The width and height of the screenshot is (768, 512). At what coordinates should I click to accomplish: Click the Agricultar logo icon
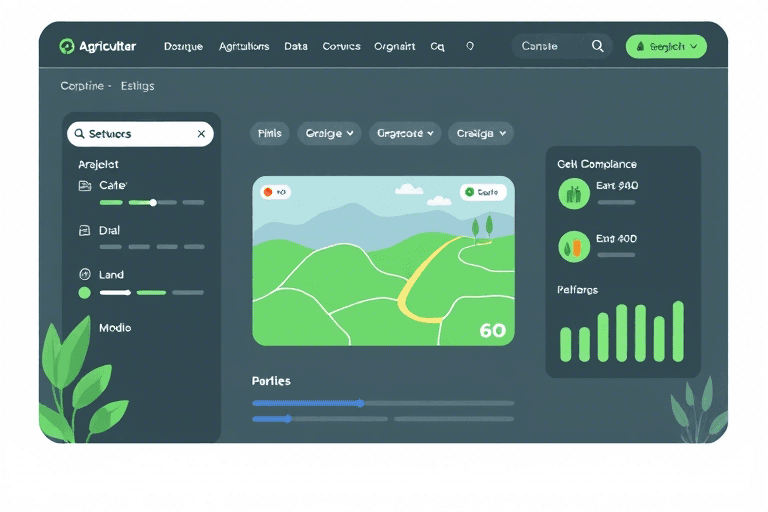(x=67, y=46)
